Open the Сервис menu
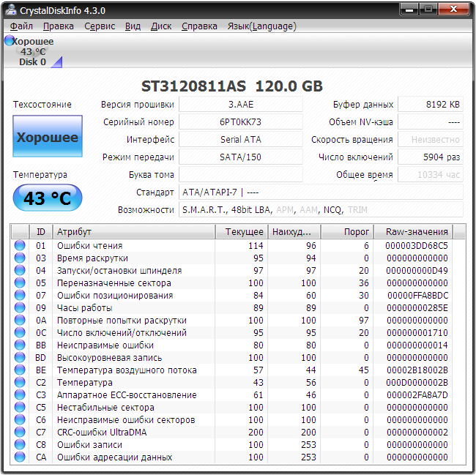Viewport: 476px width, 475px height. pyautogui.click(x=100, y=26)
